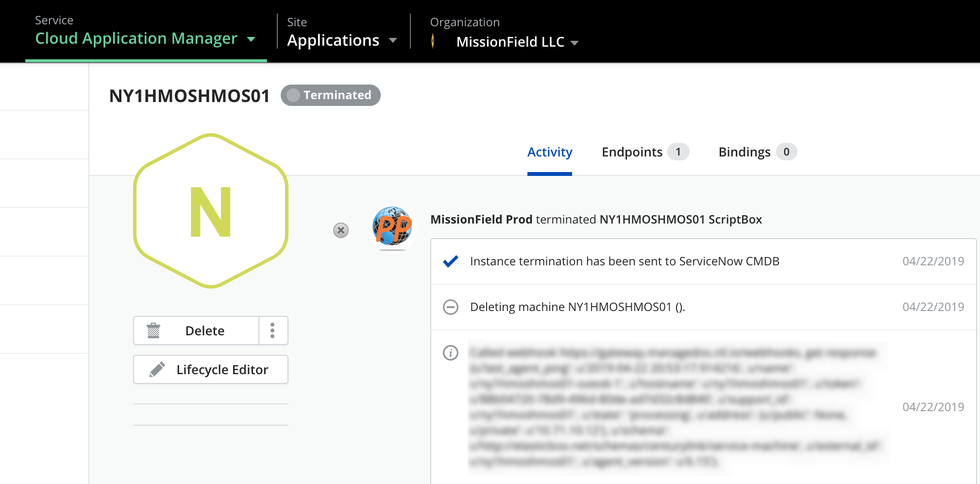980x484 pixels.
Task: Switch to the Activity tab
Action: (550, 152)
